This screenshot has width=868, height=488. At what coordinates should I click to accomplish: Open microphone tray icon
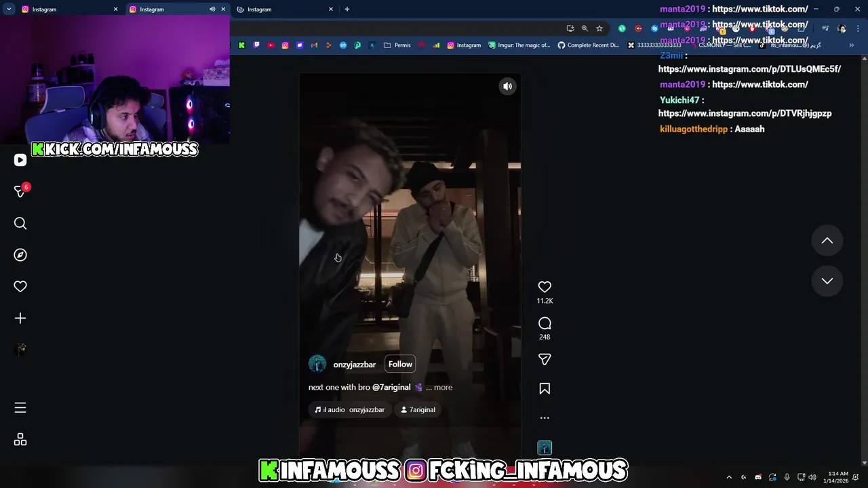pos(787,477)
